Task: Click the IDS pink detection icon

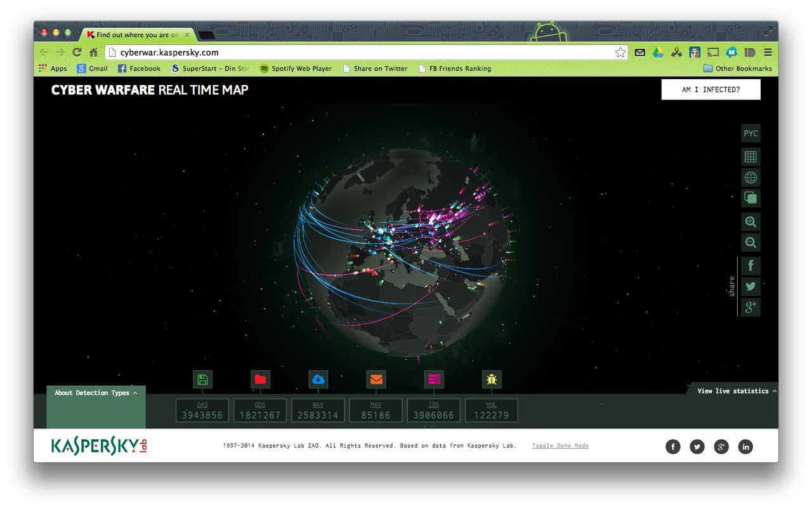Action: [x=434, y=380]
